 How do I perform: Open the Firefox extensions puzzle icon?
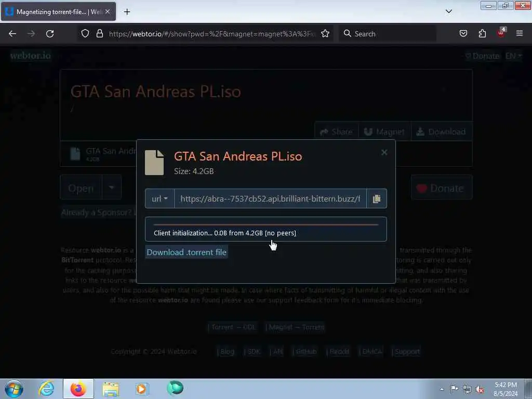482,34
